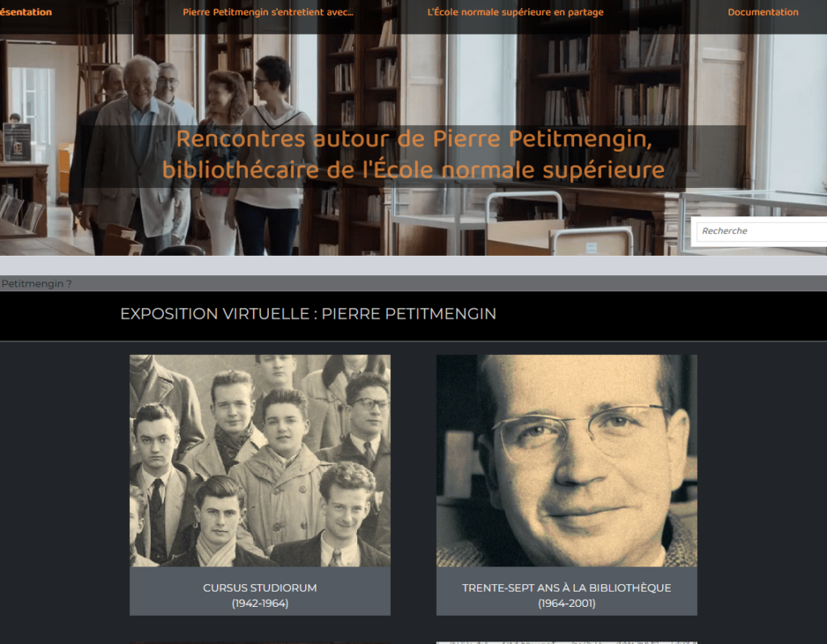This screenshot has width=827, height=644.
Task: Open the portrait thumbnail of man with glasses
Action: point(566,461)
